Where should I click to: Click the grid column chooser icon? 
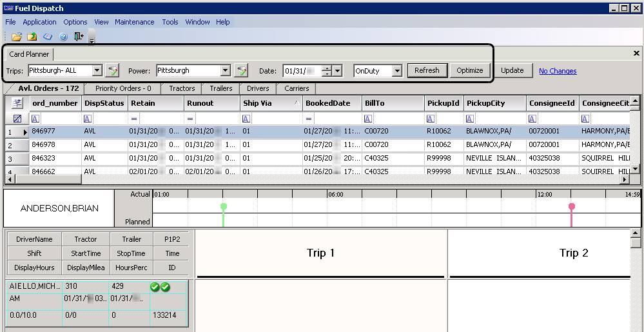pyautogui.click(x=17, y=103)
